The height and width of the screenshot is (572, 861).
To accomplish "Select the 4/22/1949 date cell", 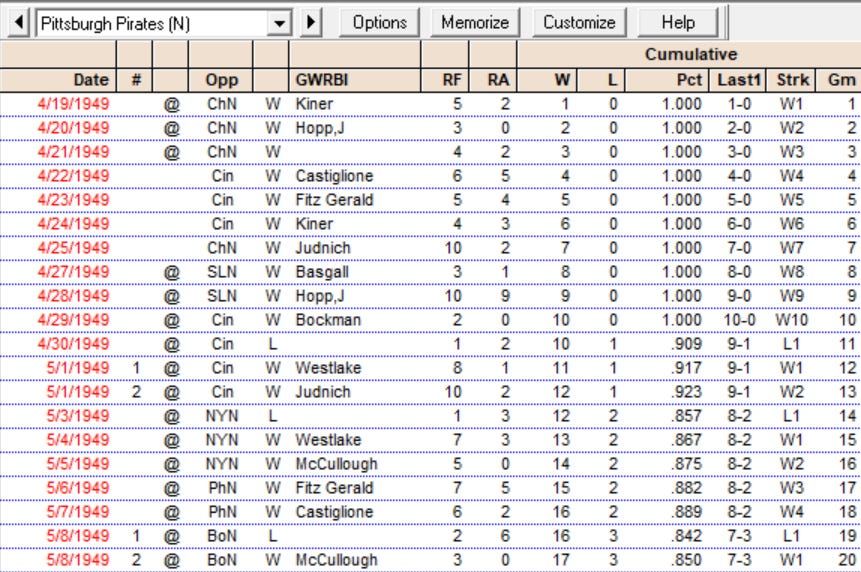I will click(x=73, y=176).
